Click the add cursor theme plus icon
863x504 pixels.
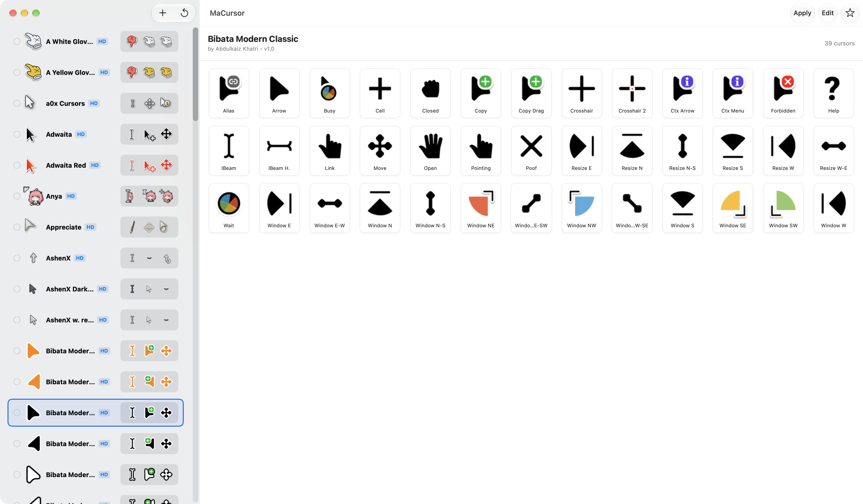(x=163, y=13)
